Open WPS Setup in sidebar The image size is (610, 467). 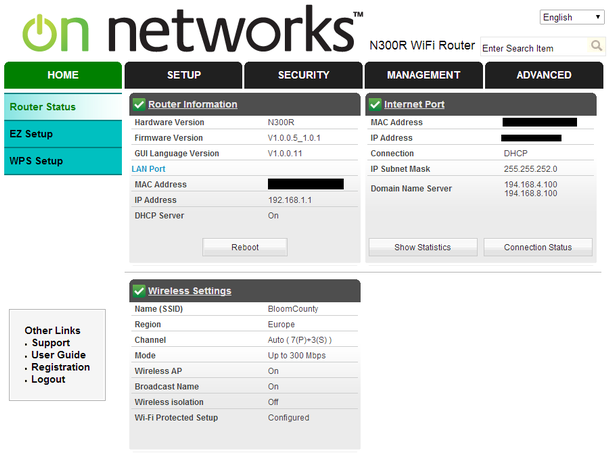click(x=63, y=161)
